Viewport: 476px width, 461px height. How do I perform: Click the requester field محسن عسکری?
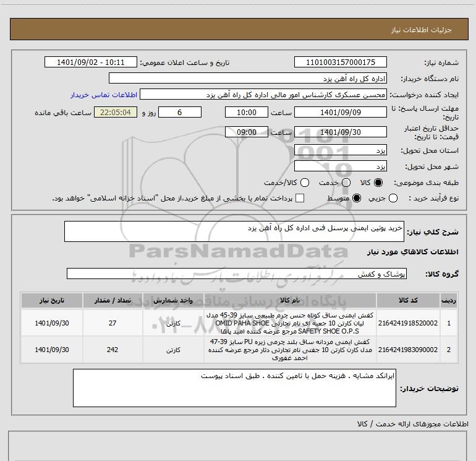pyautogui.click(x=263, y=95)
